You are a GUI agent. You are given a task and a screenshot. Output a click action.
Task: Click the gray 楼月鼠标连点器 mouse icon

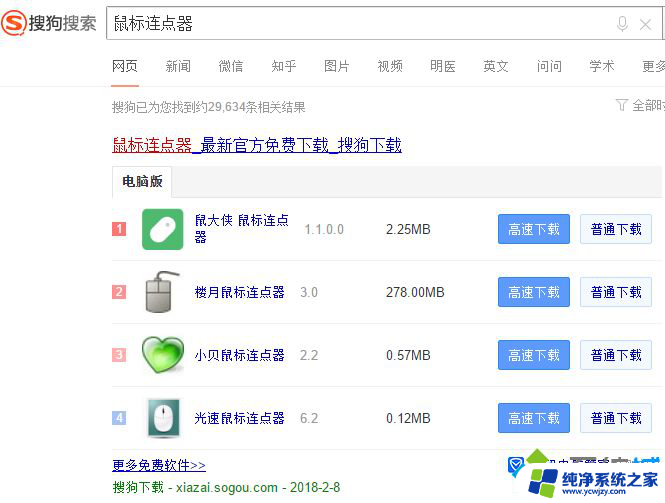click(162, 292)
